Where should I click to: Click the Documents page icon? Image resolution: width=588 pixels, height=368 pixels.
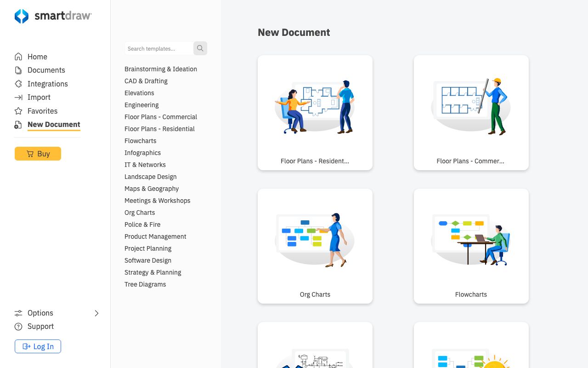click(x=18, y=70)
